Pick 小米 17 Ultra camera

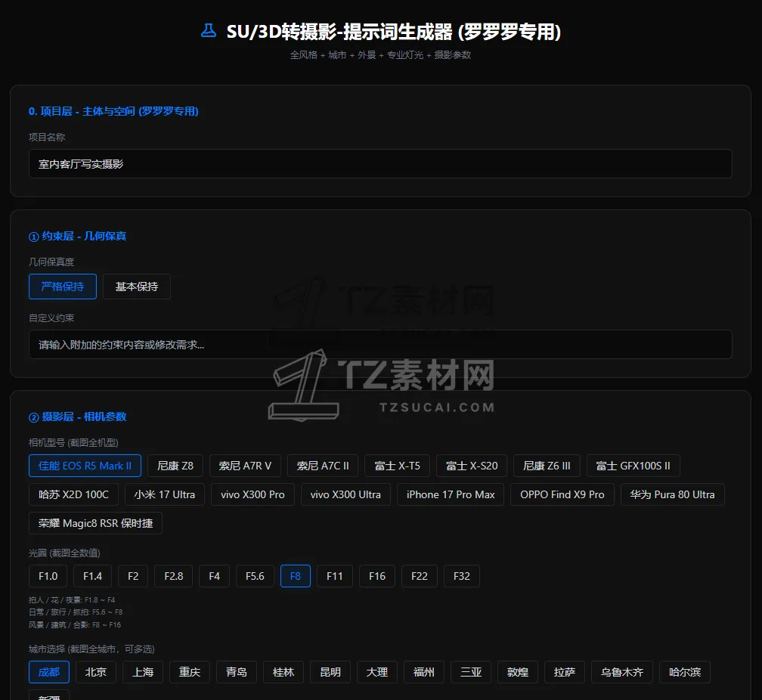[x=165, y=494]
